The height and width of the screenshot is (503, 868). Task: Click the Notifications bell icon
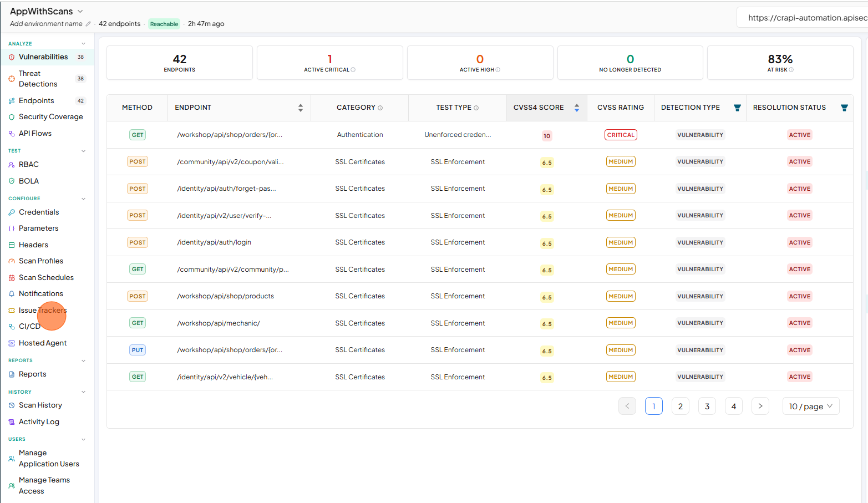[x=12, y=294]
